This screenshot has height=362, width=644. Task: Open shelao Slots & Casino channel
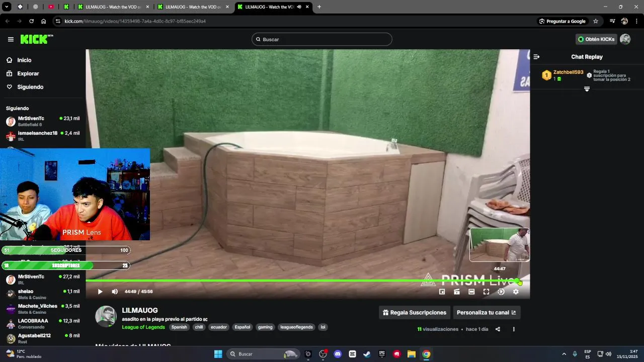(x=43, y=294)
